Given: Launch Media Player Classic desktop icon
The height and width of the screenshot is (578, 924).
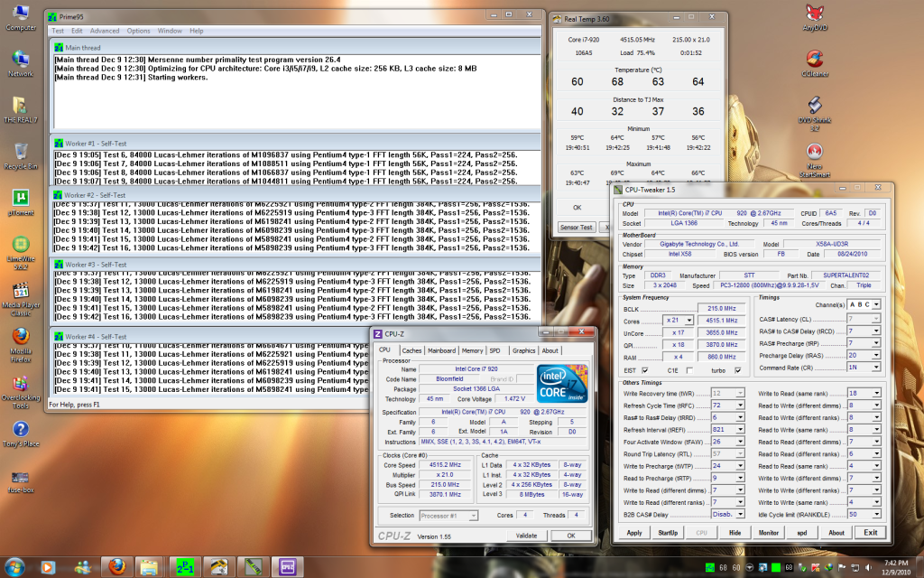Looking at the screenshot, I should (x=21, y=299).
